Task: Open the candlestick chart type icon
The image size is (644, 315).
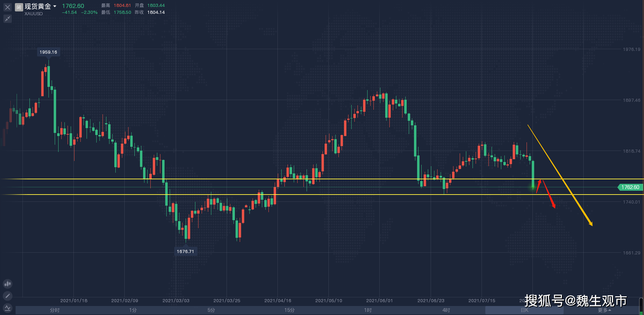Action: (8, 284)
